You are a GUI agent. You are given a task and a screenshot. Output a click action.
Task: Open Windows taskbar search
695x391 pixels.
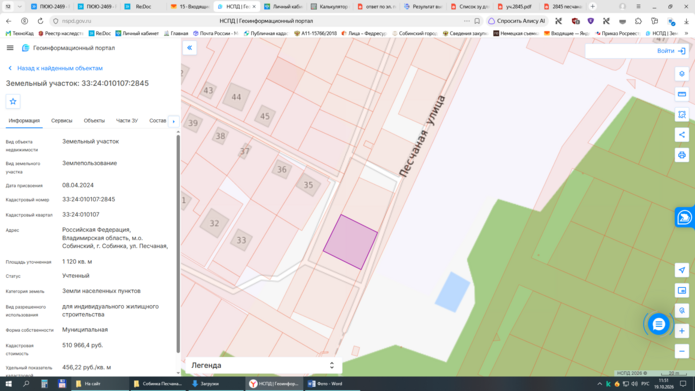26,384
